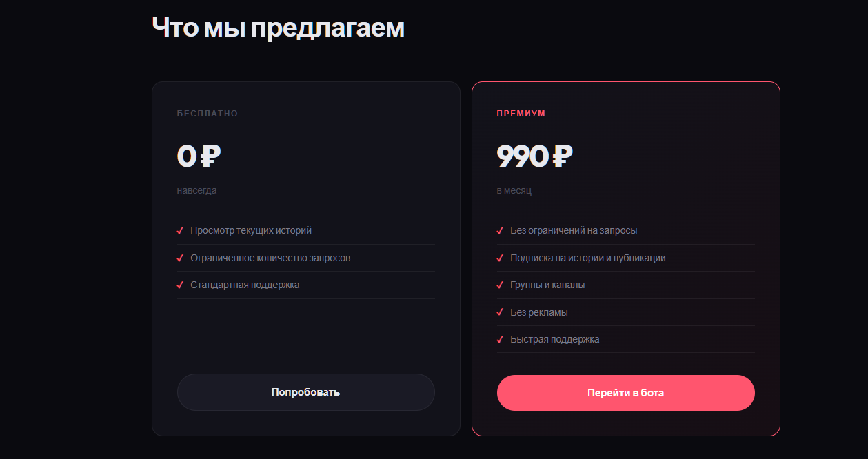Select the checkmark beside "Группы и каналы"
The image size is (868, 459).
(x=500, y=285)
